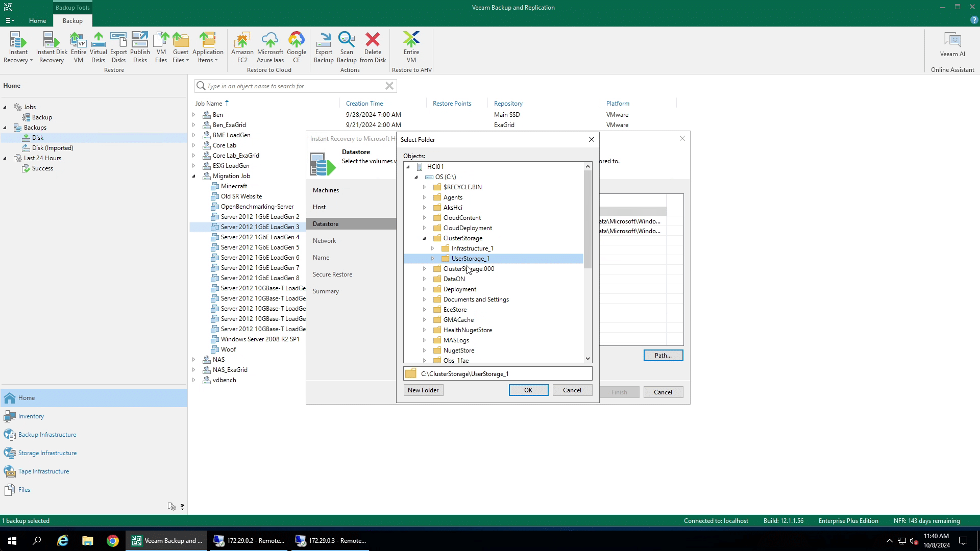Select the HealthNugetStore folder

(468, 330)
